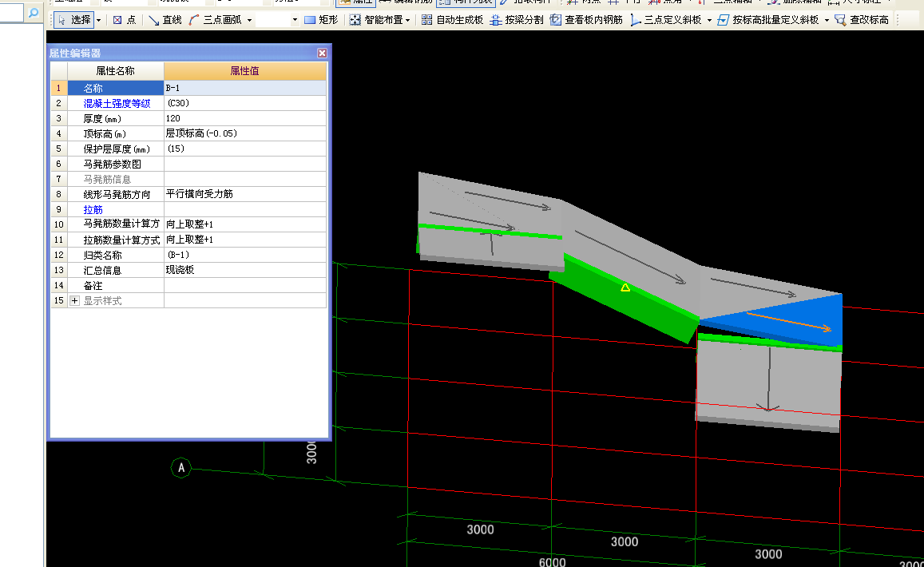Image resolution: width=924 pixels, height=567 pixels.
Task: Open the dropdown arrow after 三点定义斜板
Action: [x=709, y=20]
